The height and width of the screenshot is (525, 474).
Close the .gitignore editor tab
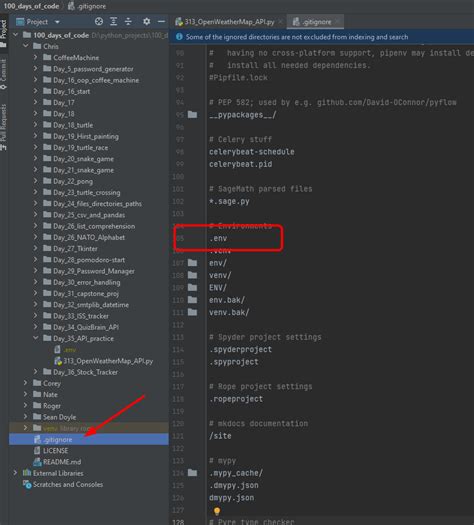pyautogui.click(x=337, y=22)
